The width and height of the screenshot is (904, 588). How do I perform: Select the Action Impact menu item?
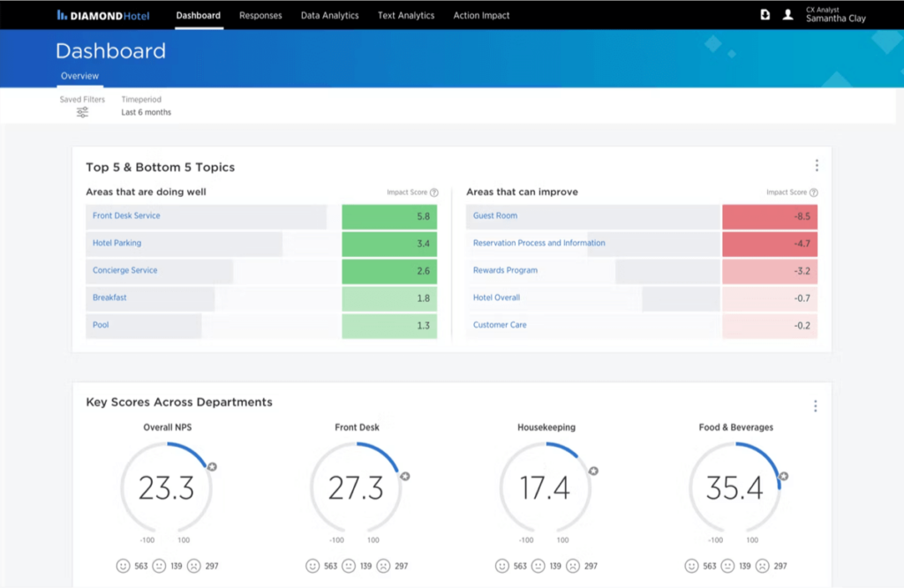point(481,15)
